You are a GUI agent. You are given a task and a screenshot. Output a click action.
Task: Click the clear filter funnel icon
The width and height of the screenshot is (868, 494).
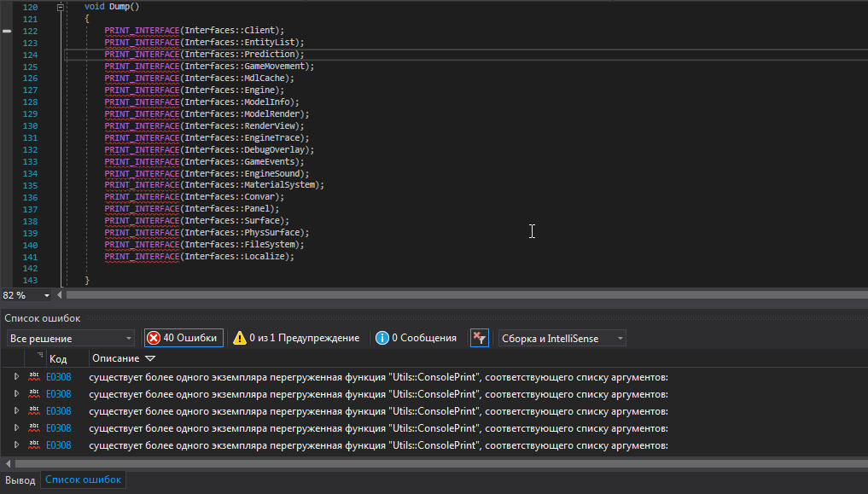click(478, 338)
